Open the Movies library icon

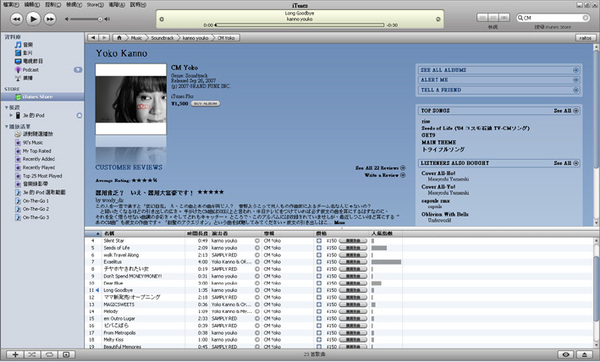coord(18,53)
